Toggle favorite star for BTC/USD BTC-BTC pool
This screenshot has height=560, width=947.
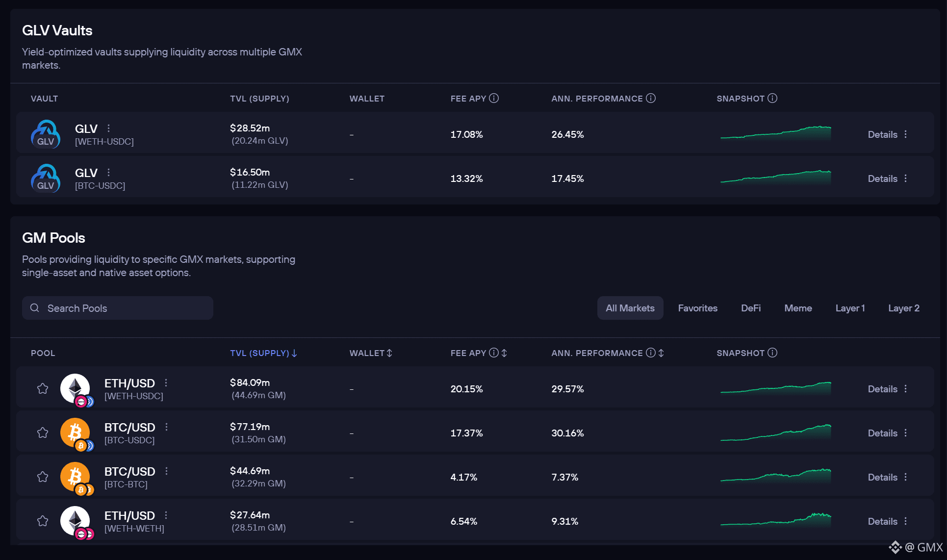click(43, 477)
